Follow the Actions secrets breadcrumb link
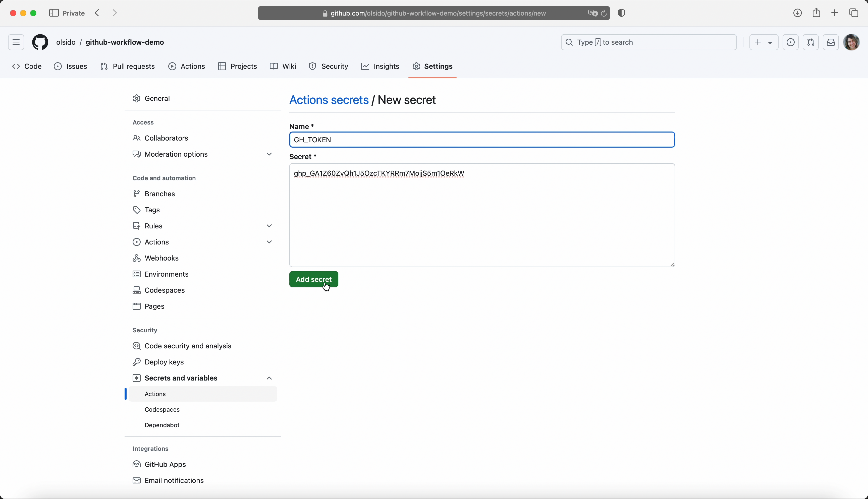Screen dimensions: 868x499 [329, 100]
